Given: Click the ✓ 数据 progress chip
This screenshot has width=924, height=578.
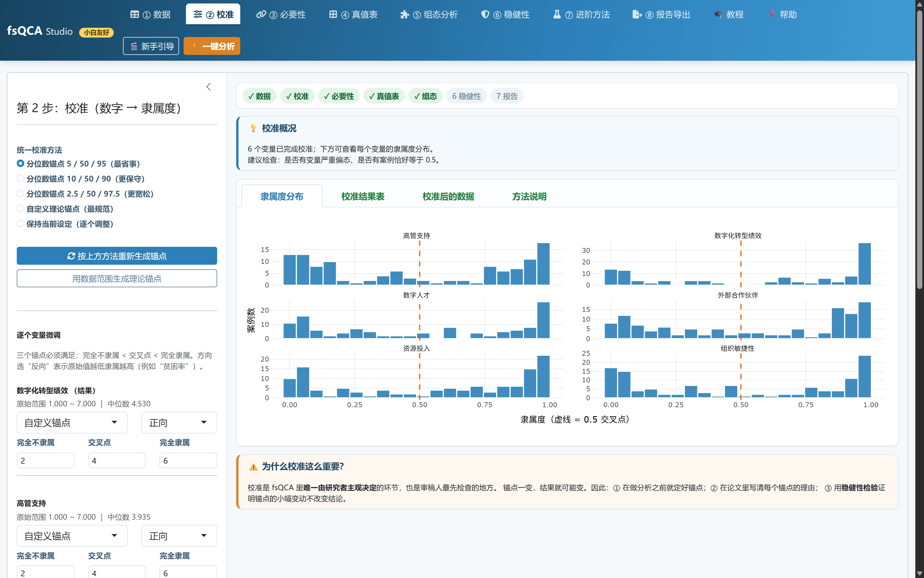Looking at the screenshot, I should coord(260,96).
